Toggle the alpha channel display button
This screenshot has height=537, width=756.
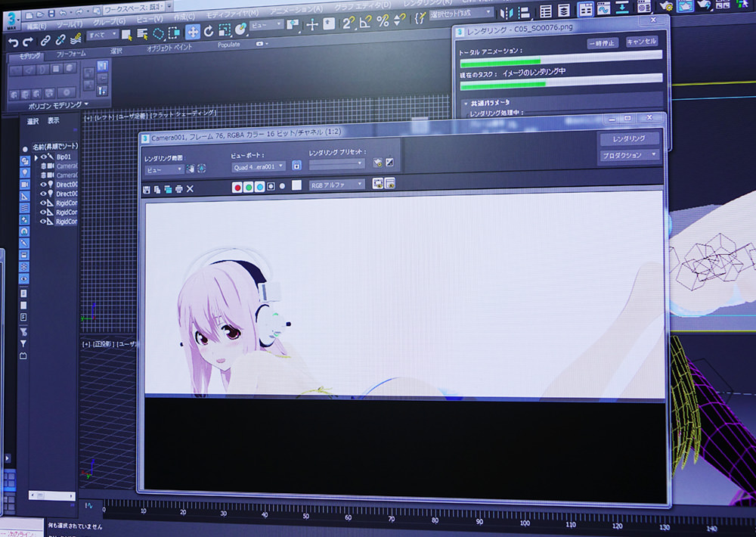[x=271, y=186]
